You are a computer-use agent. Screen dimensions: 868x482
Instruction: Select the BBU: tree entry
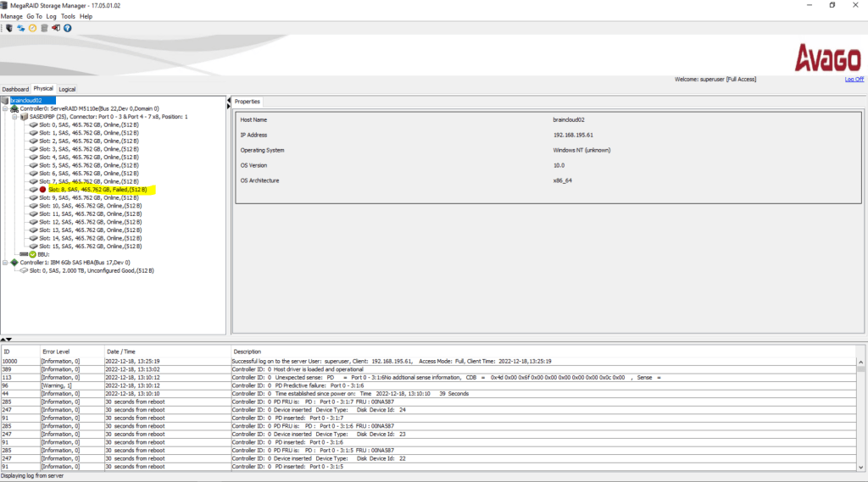43,255
